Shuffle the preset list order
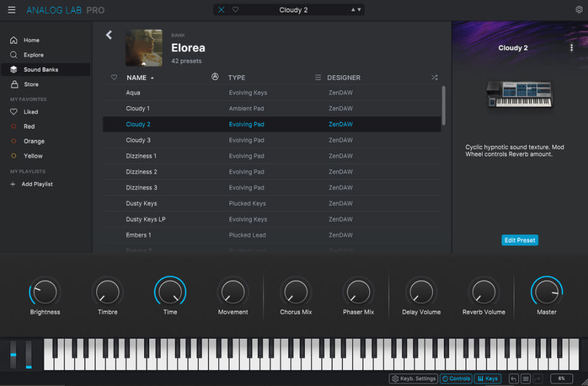The image size is (588, 386). point(434,77)
